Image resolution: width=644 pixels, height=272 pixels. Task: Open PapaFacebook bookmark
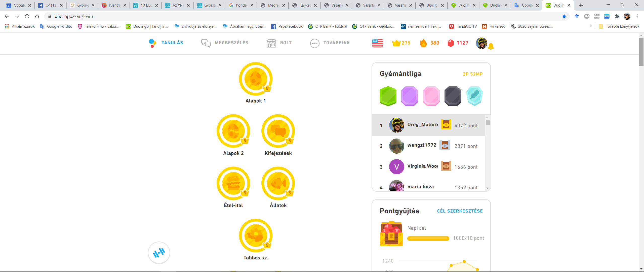tap(287, 26)
